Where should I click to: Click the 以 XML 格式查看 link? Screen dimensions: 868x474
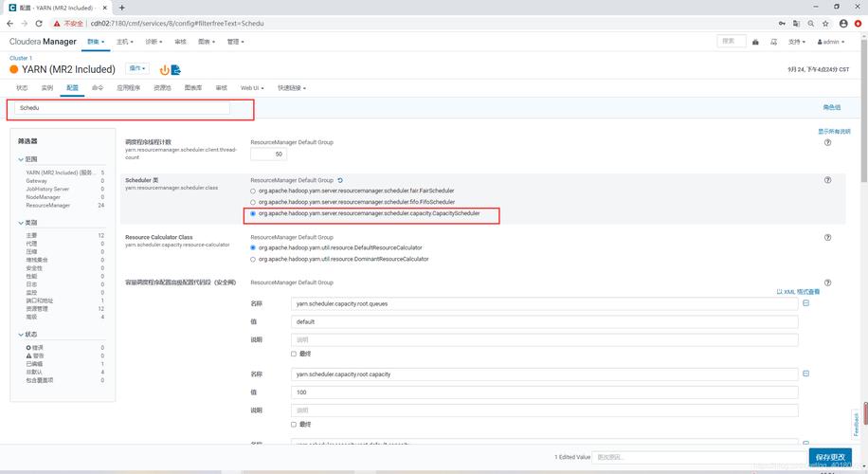(798, 292)
